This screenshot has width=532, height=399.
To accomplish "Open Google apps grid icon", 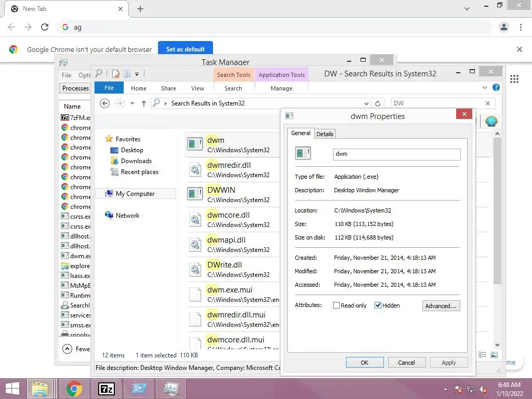I will 514,79.
